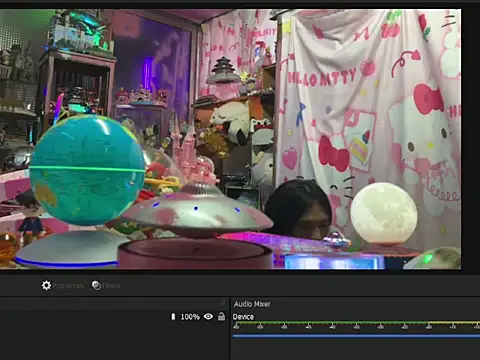The height and width of the screenshot is (360, 480).
Task: Toggle source visibility eye icon
Action: (x=208, y=316)
